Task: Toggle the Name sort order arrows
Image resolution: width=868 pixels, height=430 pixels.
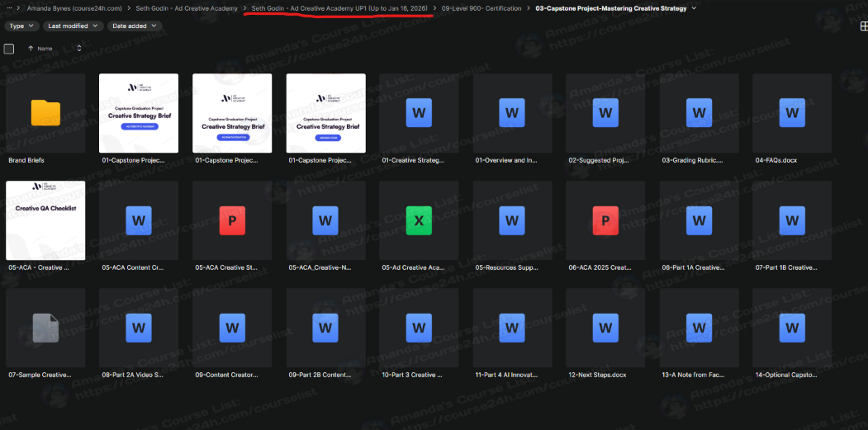Action: [x=79, y=49]
